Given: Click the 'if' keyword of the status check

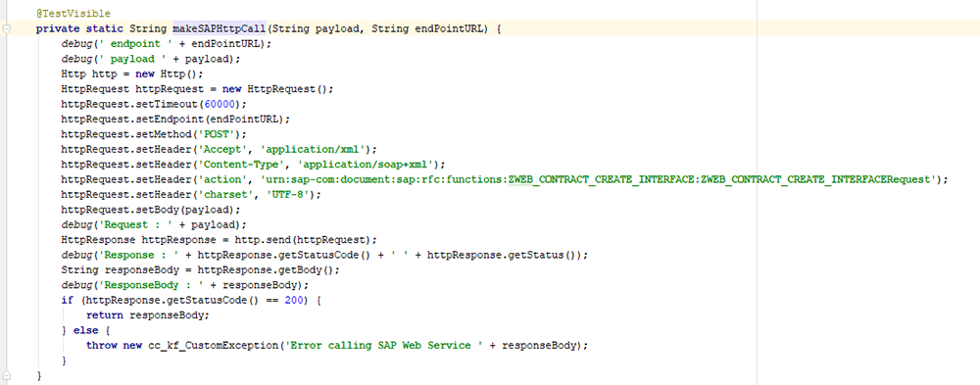Looking at the screenshot, I should click(67, 300).
